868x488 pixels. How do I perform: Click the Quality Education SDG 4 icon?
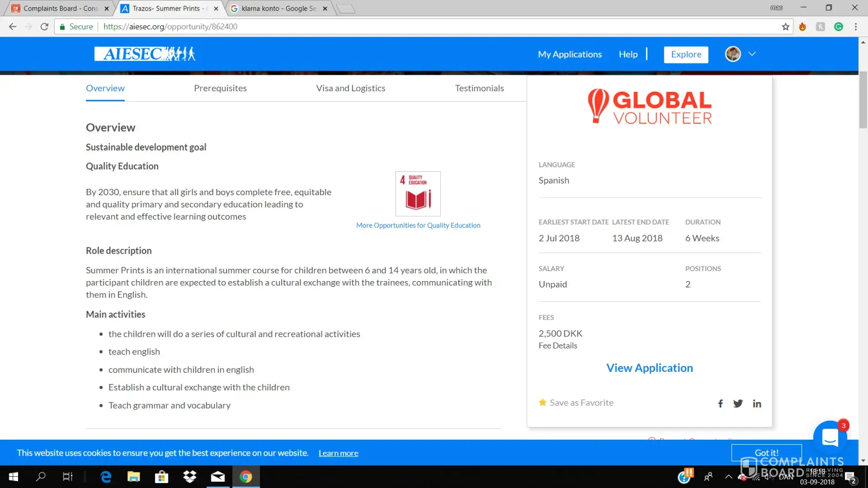tap(418, 194)
